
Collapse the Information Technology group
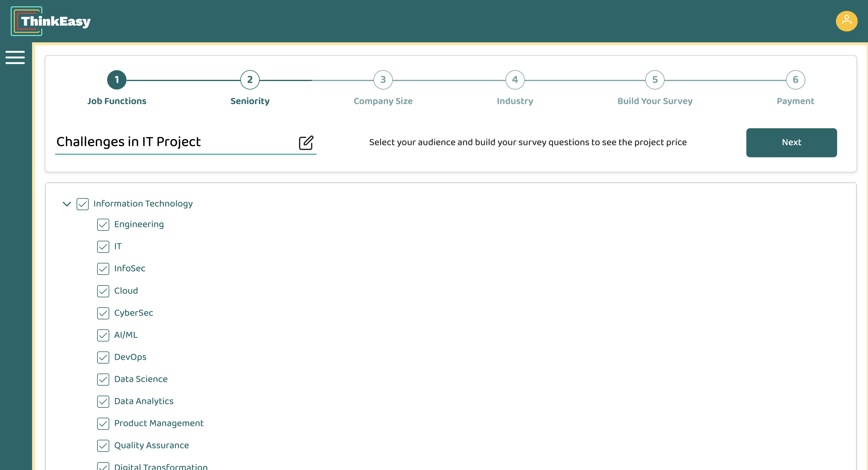tap(67, 204)
